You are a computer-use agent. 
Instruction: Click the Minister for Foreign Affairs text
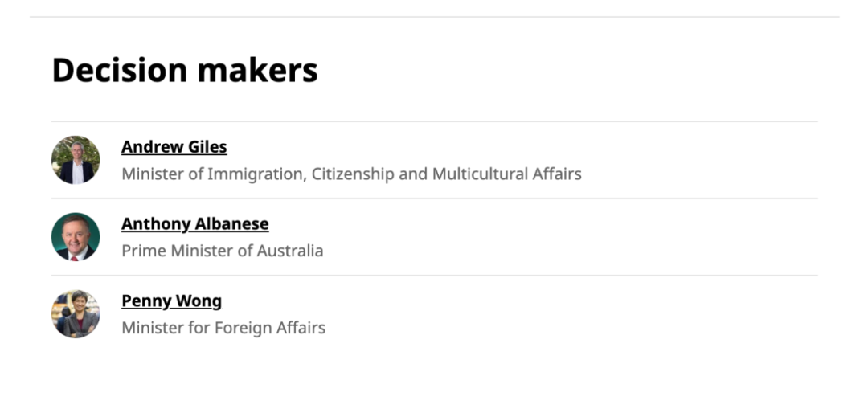(x=223, y=328)
